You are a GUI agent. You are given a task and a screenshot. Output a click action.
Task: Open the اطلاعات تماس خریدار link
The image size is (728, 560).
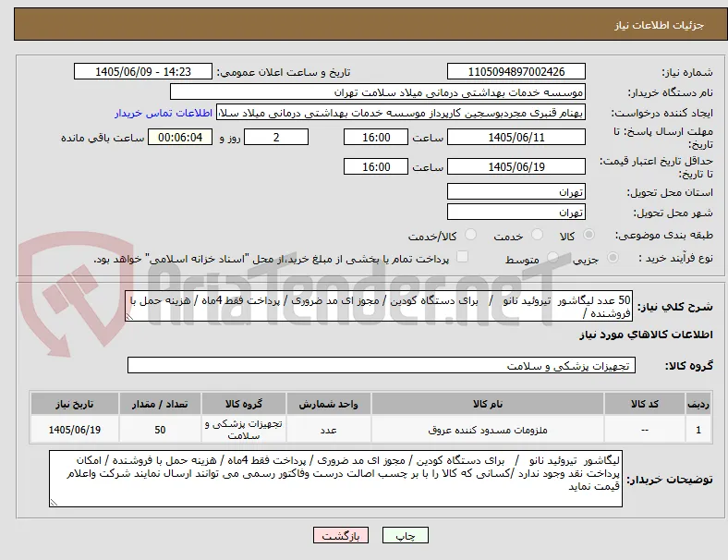click(164, 113)
